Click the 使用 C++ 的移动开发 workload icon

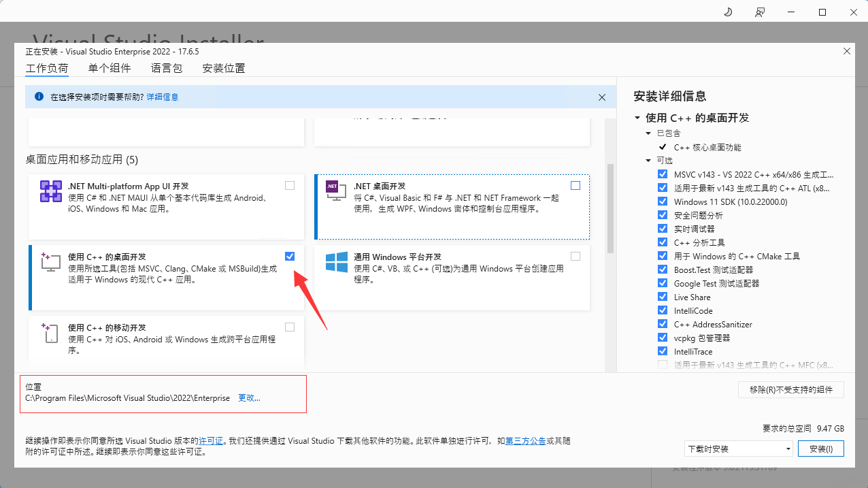click(51, 333)
